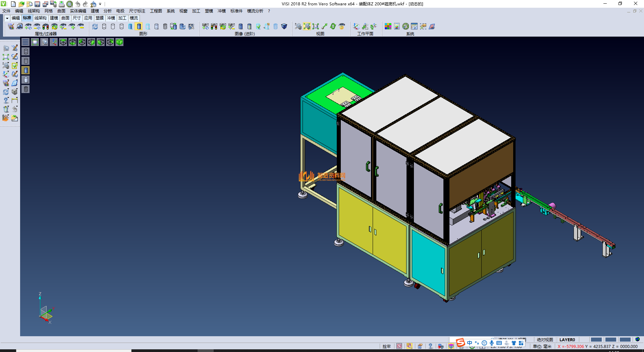This screenshot has width=644, height=352.
Task: Open the 实体编辑 menu
Action: pyautogui.click(x=78, y=11)
